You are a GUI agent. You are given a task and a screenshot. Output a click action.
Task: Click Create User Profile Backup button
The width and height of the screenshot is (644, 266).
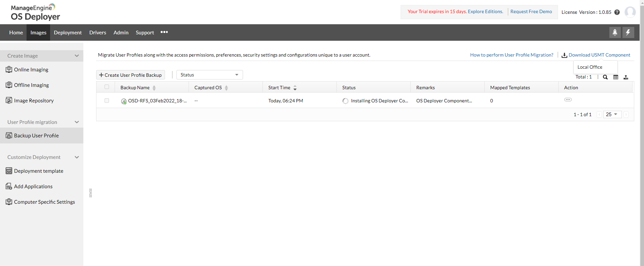(x=130, y=75)
